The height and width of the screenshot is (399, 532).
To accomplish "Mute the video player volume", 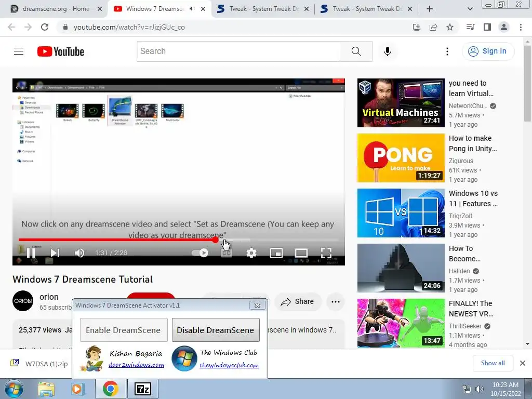I will [x=79, y=253].
